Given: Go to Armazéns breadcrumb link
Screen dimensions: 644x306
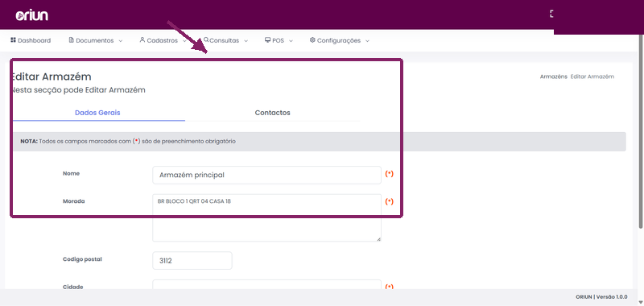Looking at the screenshot, I should click(x=554, y=76).
